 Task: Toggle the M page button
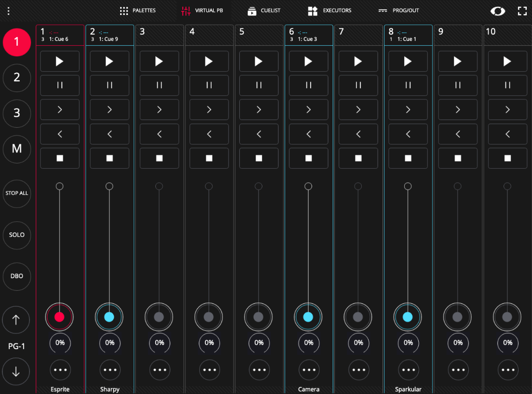click(16, 149)
